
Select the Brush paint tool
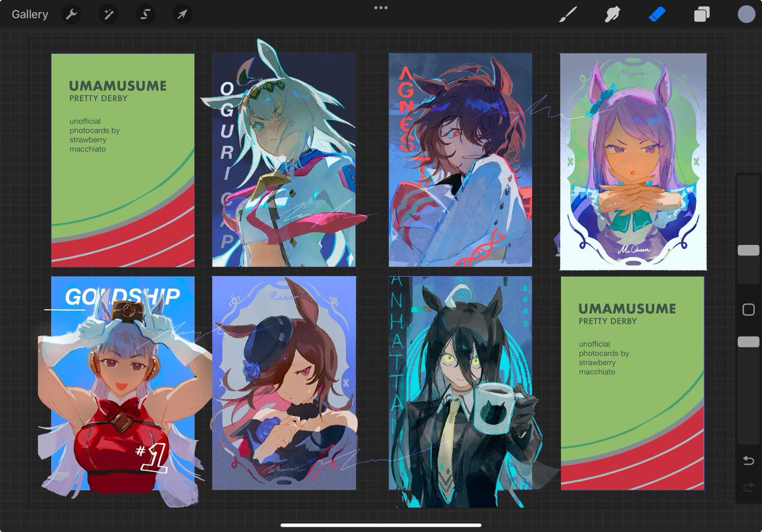point(567,14)
